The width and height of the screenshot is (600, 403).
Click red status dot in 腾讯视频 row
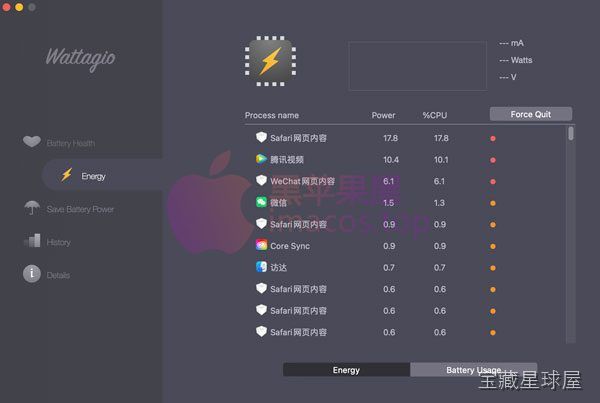point(493,160)
